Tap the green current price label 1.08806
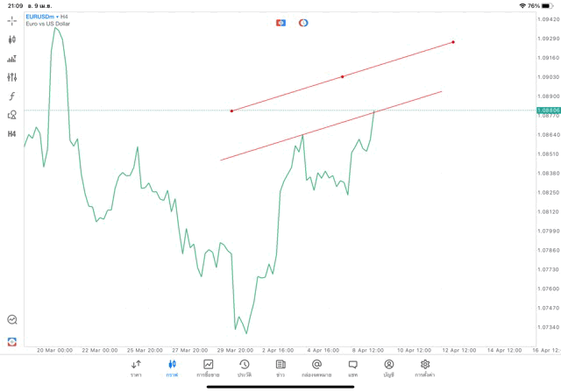Screen dimensions: 561x392 click(547, 110)
